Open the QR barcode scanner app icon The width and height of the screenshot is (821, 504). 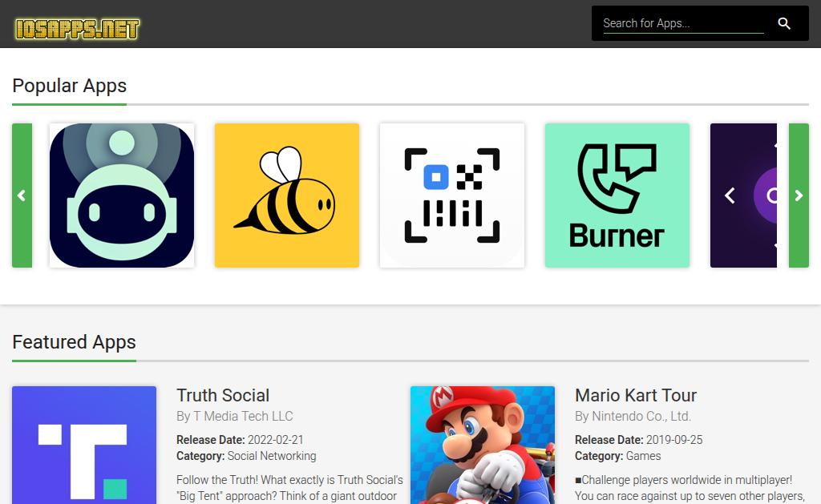click(452, 196)
